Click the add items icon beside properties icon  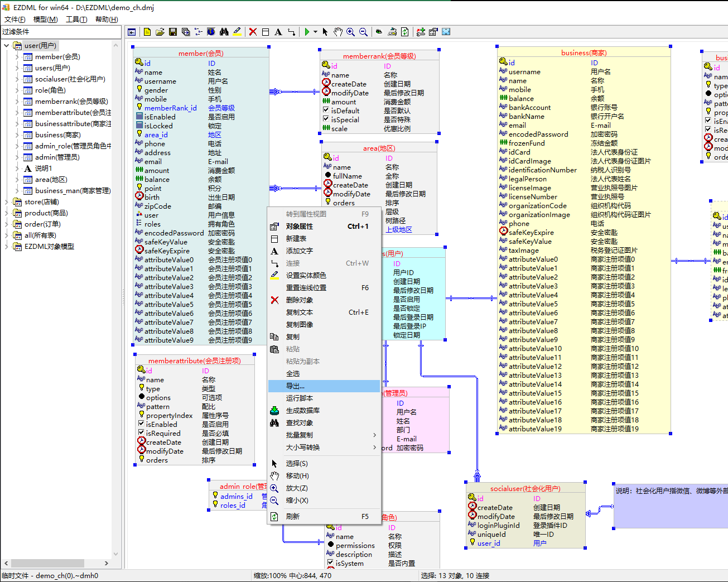(421, 32)
